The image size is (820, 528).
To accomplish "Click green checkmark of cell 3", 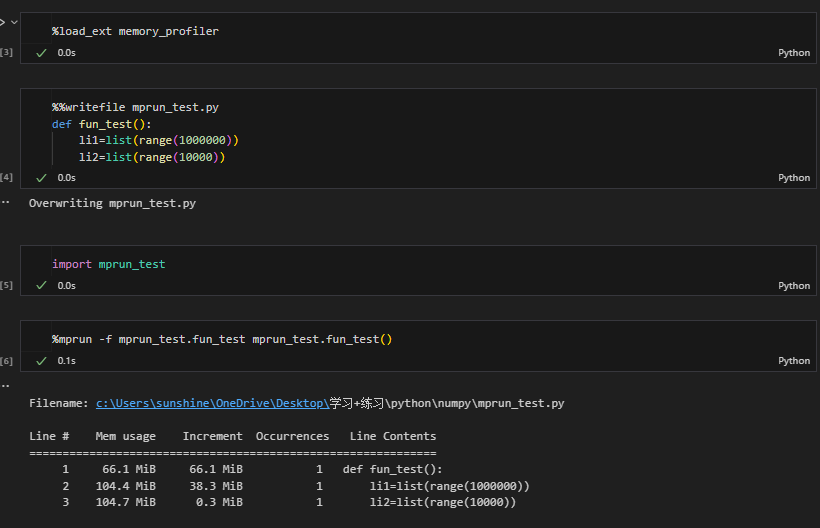I will [41, 53].
